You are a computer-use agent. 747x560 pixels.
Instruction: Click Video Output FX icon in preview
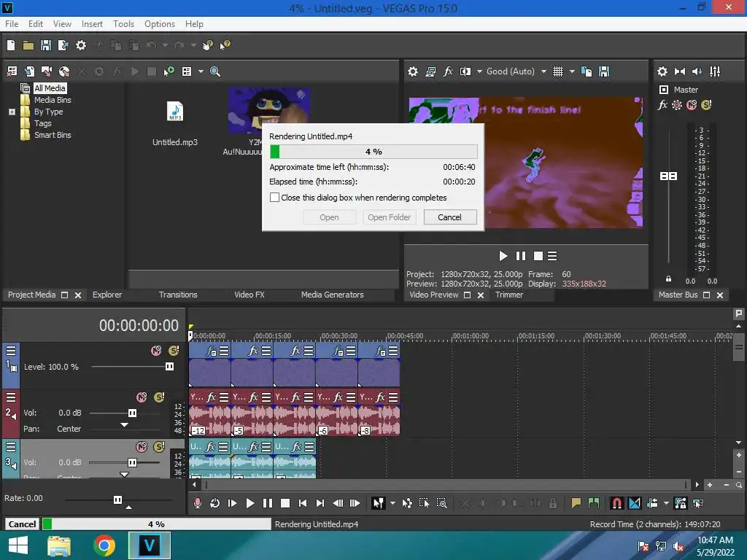coord(447,71)
